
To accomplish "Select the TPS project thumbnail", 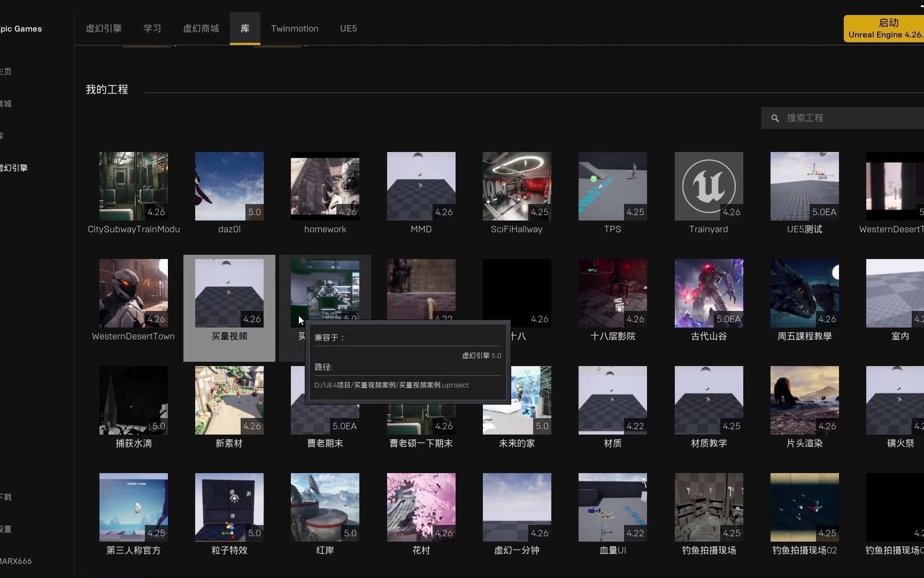I will [613, 186].
